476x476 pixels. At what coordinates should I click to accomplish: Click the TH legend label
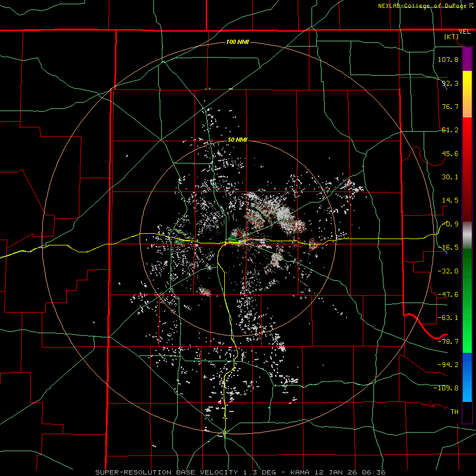(x=454, y=411)
